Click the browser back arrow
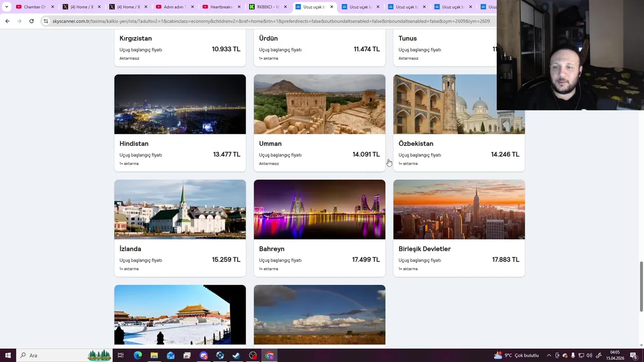644x362 pixels. click(7, 21)
